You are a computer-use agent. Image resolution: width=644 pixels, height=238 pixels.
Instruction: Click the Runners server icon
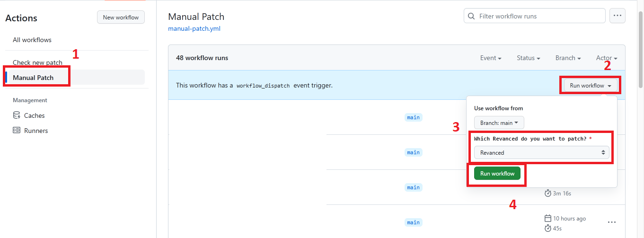point(17,131)
